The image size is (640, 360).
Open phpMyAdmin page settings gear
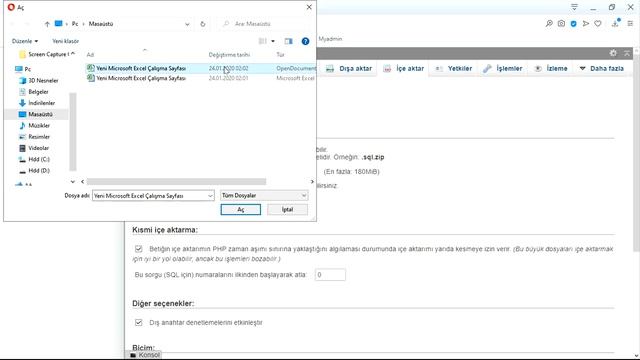point(613,53)
